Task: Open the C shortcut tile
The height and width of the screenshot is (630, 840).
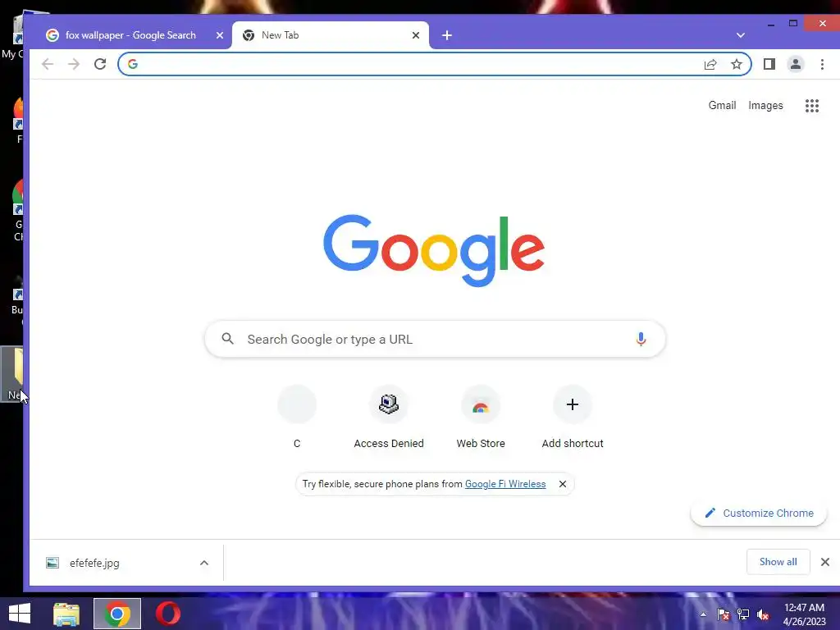Action: [x=297, y=418]
